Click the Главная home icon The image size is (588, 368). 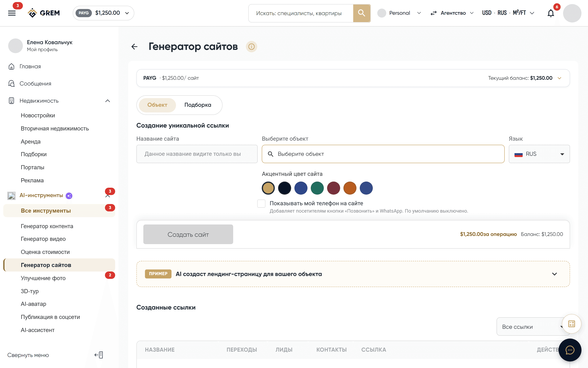pos(11,66)
